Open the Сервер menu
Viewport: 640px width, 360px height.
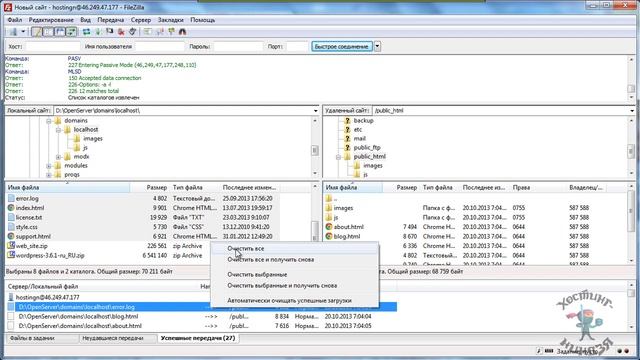[141, 20]
